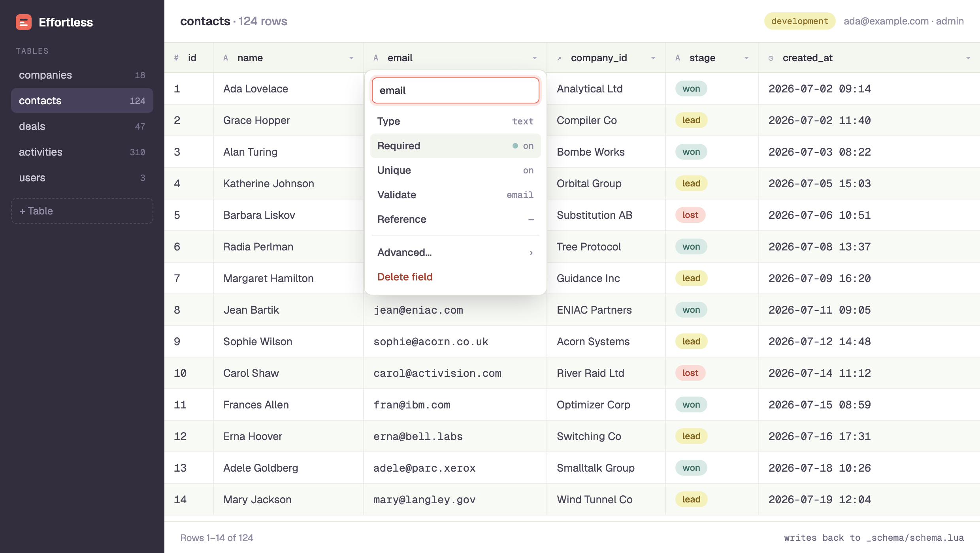Toggle the Unique setting

(456, 170)
